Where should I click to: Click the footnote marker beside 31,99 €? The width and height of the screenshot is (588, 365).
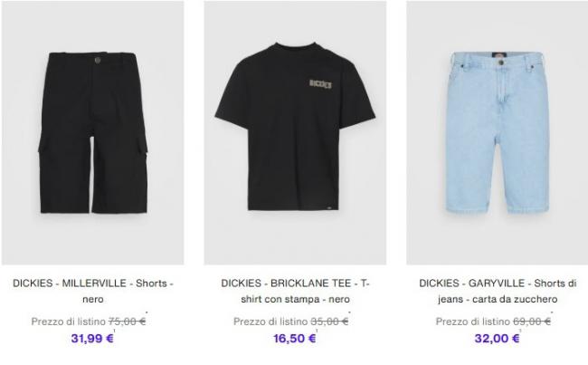point(114,331)
